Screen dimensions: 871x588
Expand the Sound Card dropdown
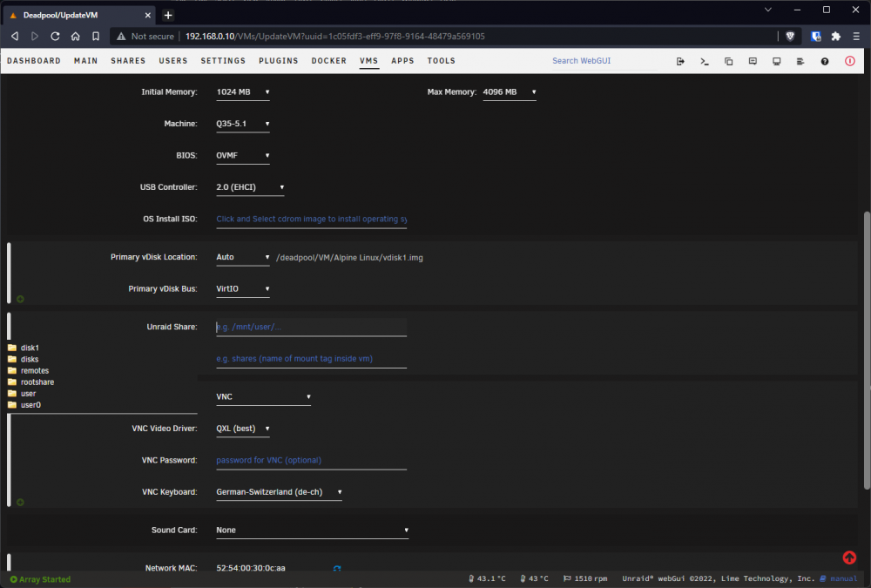(x=312, y=531)
